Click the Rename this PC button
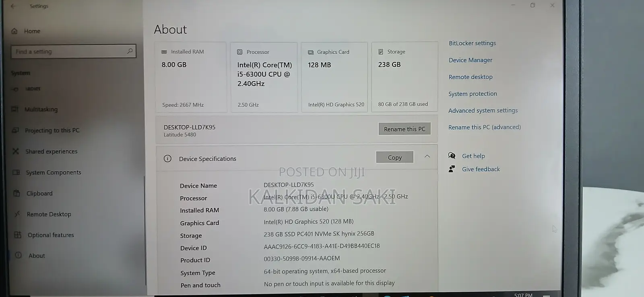 pos(405,129)
